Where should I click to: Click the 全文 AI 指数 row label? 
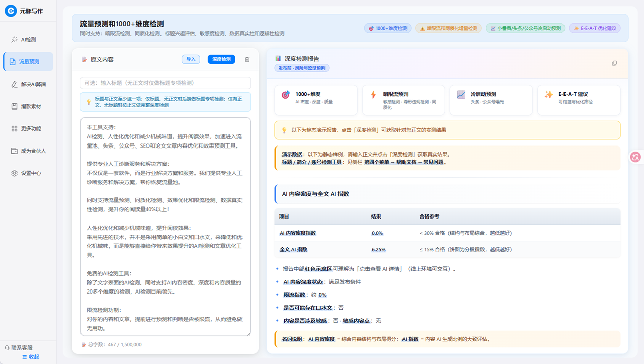pyautogui.click(x=294, y=249)
